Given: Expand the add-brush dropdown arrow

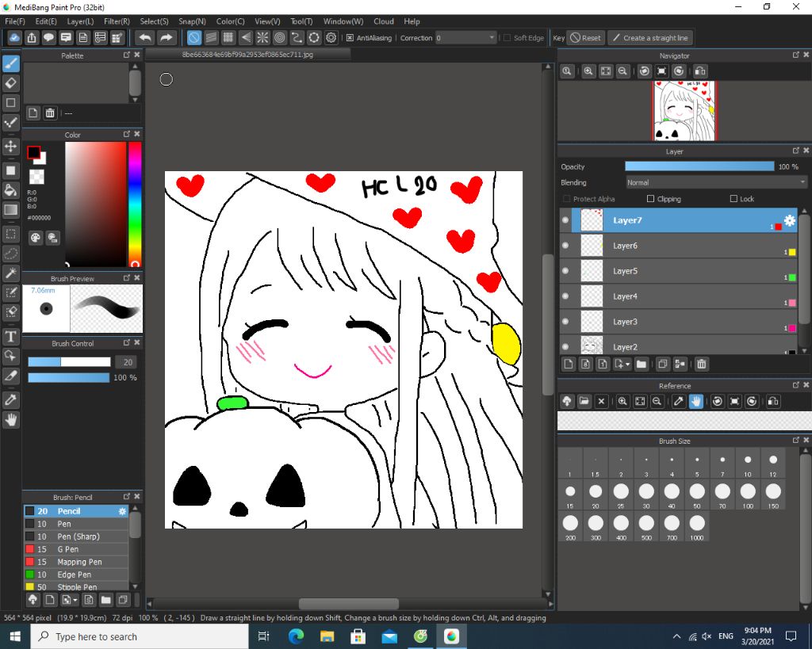Looking at the screenshot, I should coord(75,600).
